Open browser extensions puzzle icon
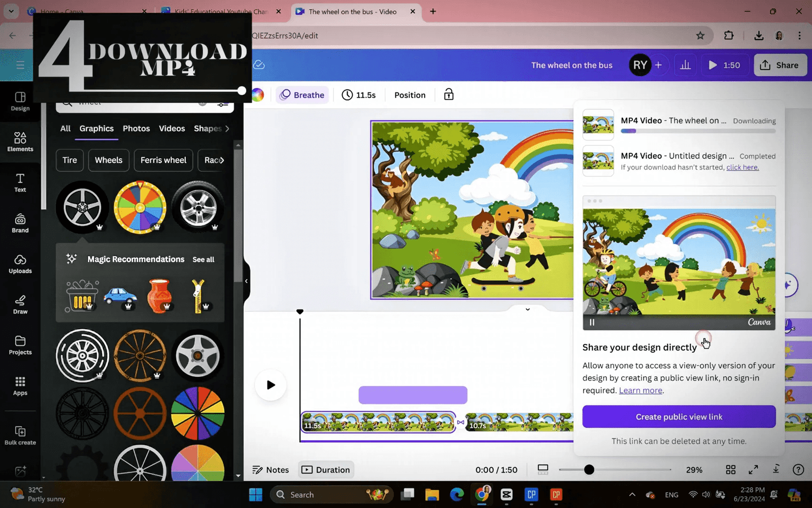This screenshot has height=508, width=812. point(729,36)
